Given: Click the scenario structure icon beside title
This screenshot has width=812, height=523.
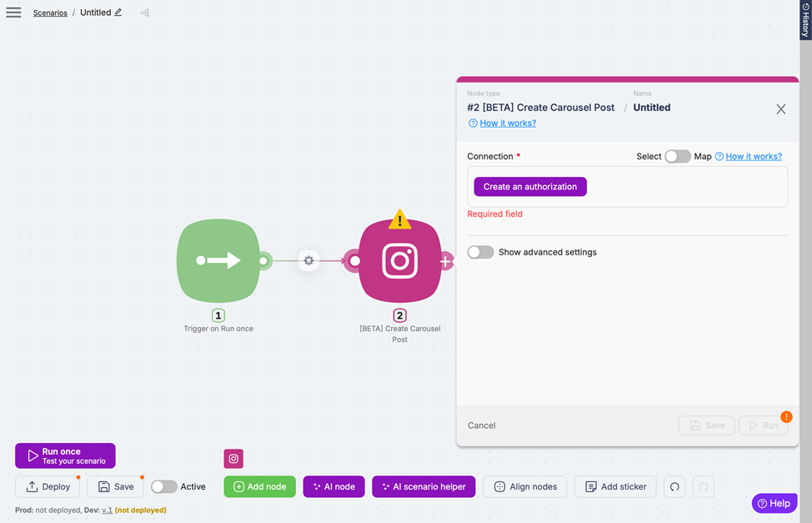Looking at the screenshot, I should (x=145, y=13).
